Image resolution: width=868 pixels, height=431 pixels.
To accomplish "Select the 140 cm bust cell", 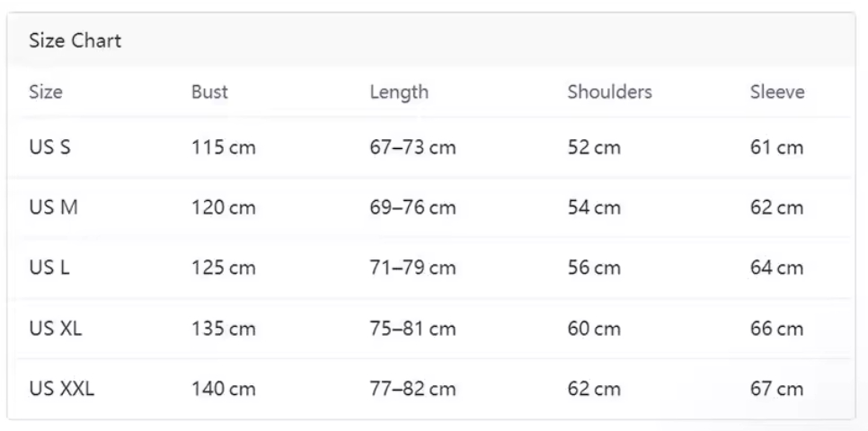I will coord(223,389).
